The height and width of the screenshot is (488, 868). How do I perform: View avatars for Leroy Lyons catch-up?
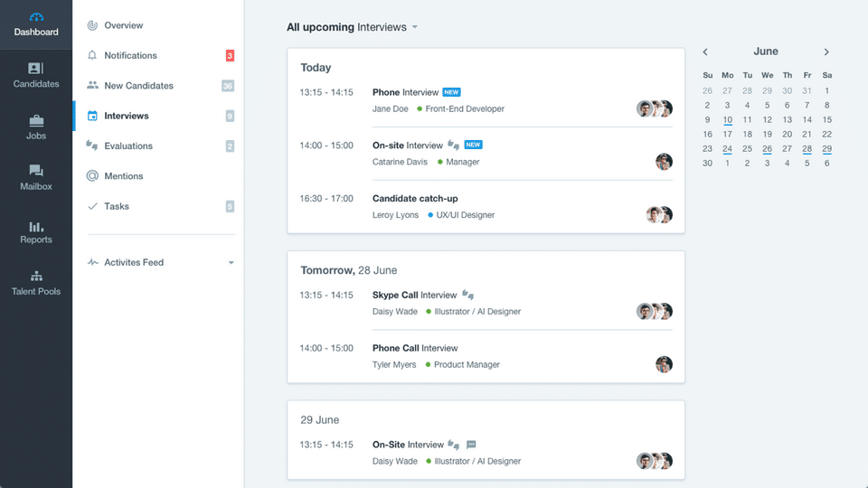659,215
